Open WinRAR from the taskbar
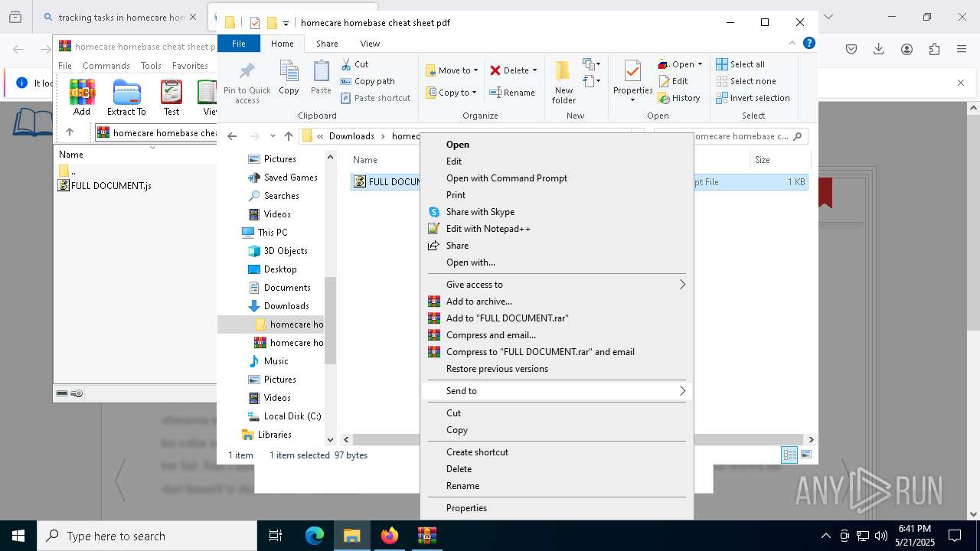The height and width of the screenshot is (551, 980). 427,536
